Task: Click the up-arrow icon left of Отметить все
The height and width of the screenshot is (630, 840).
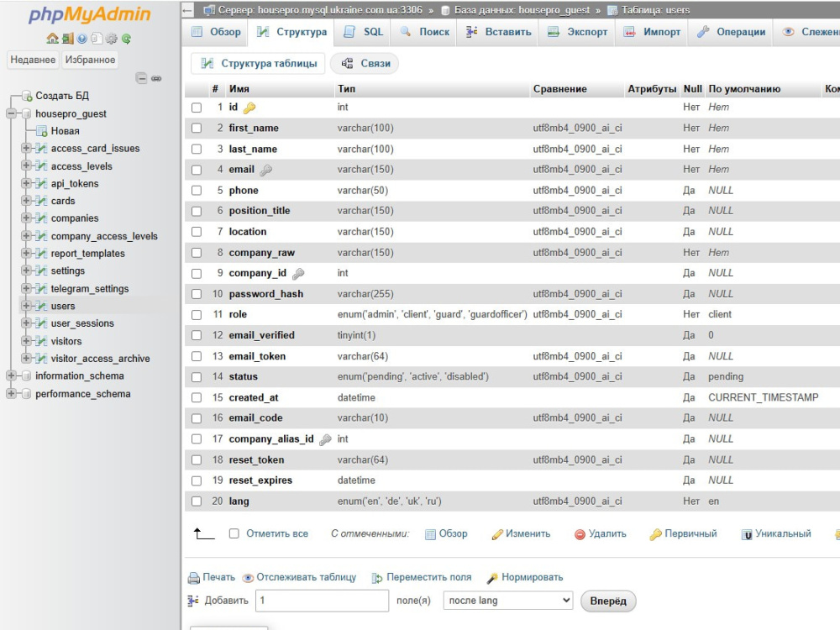Action: tap(203, 533)
